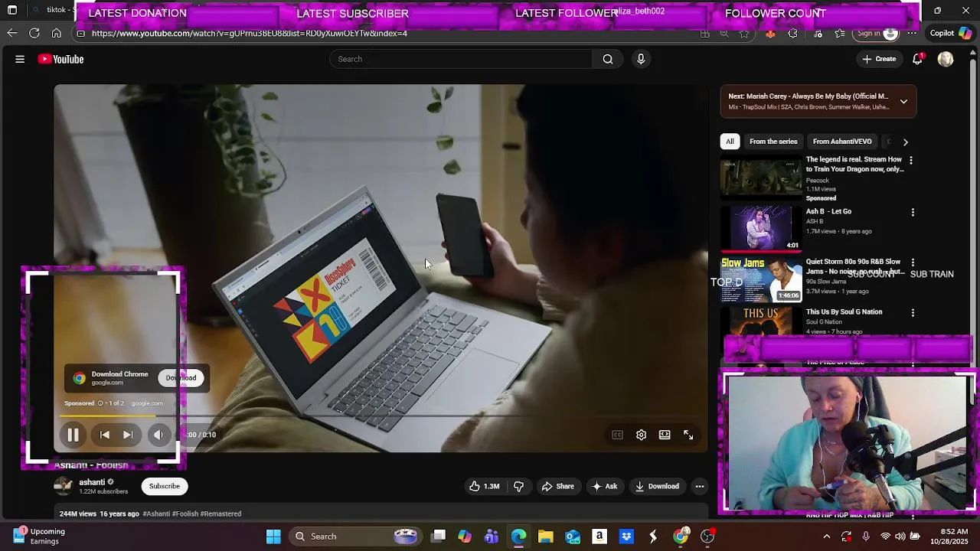Select the From AshantiVEVO chip
980x551 pixels.
click(x=842, y=142)
